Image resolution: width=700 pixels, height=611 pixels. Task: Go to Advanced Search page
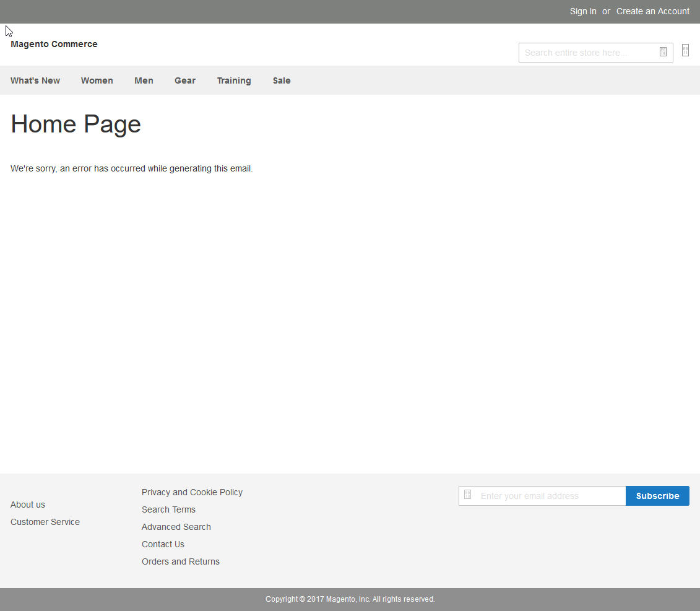[176, 527]
